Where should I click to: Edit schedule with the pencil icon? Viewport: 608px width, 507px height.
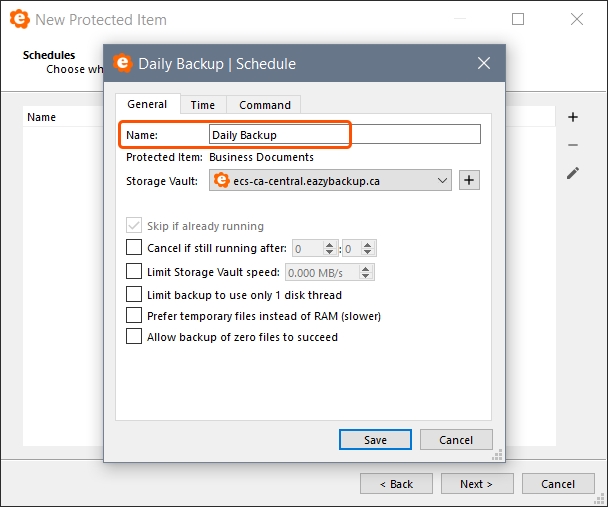(573, 173)
